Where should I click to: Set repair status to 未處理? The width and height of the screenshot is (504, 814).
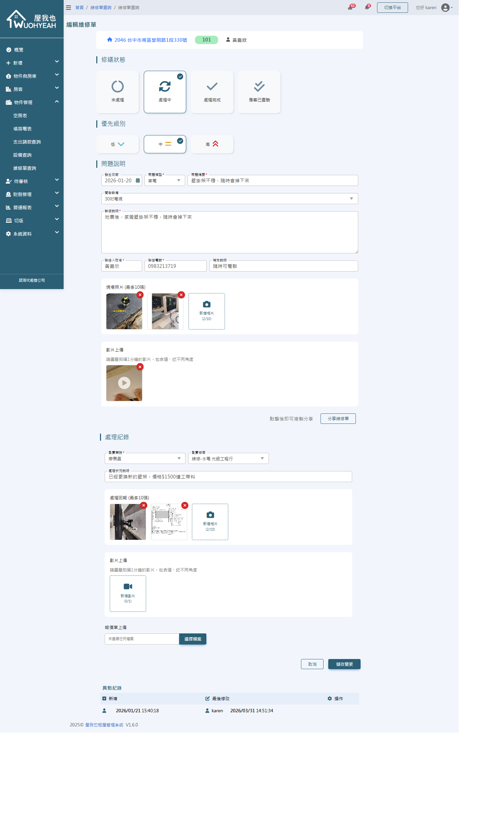pyautogui.click(x=117, y=92)
